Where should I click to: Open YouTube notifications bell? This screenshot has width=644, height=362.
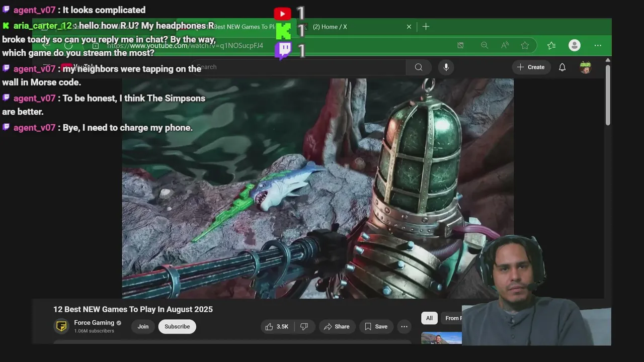click(562, 67)
